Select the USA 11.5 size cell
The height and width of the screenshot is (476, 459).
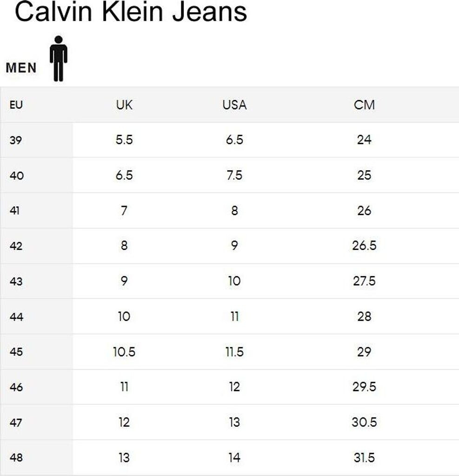click(x=234, y=352)
